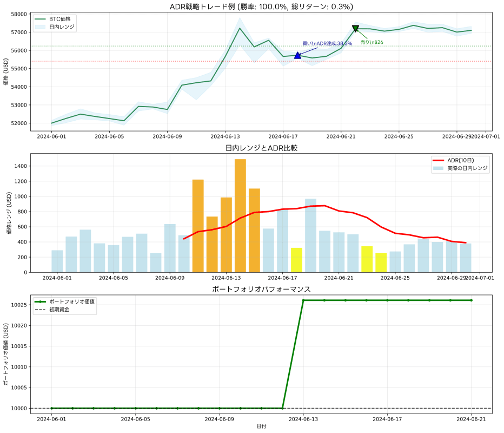Click the light blue patch beside '実際の日内レンジ'
504x433 pixels.
tap(439, 168)
